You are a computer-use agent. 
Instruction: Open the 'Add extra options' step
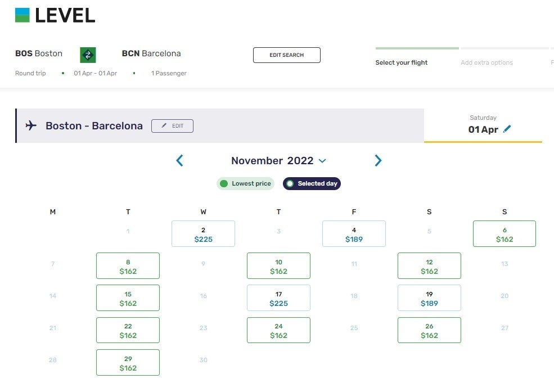click(x=487, y=62)
